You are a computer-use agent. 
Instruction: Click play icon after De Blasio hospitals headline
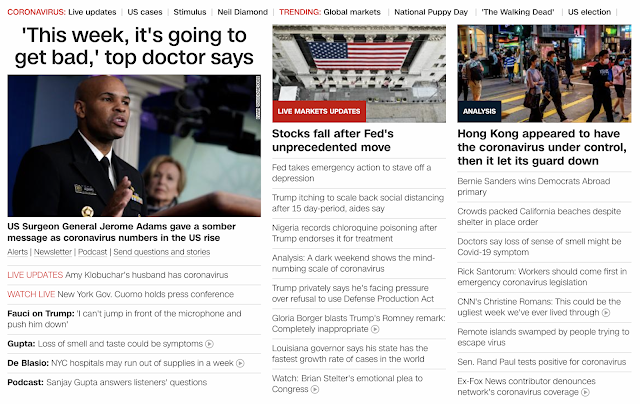click(240, 363)
